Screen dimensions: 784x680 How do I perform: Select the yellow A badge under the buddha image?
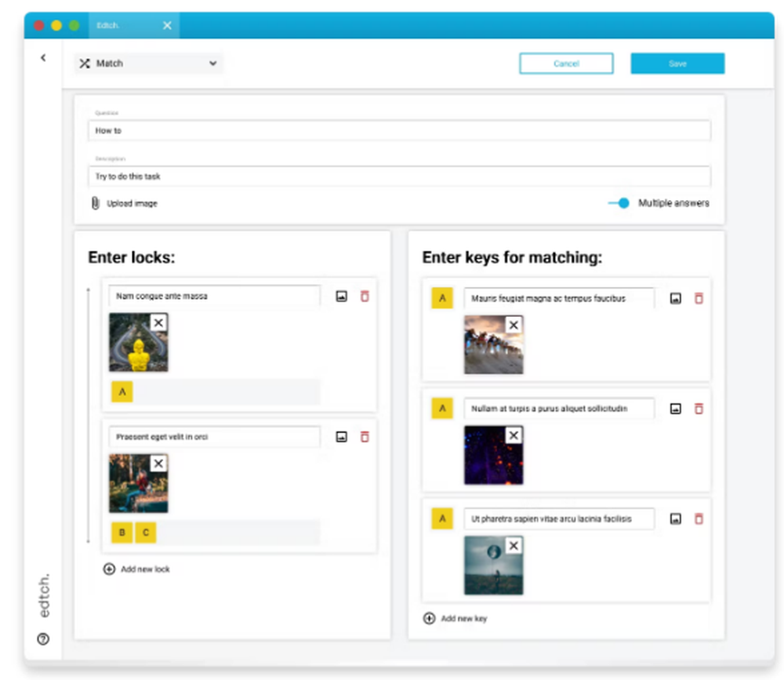(122, 391)
